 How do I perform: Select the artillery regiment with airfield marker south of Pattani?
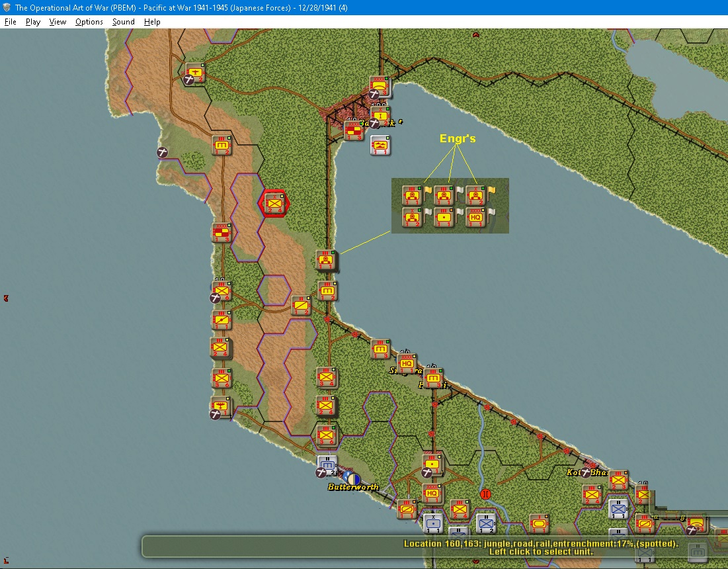432,464
